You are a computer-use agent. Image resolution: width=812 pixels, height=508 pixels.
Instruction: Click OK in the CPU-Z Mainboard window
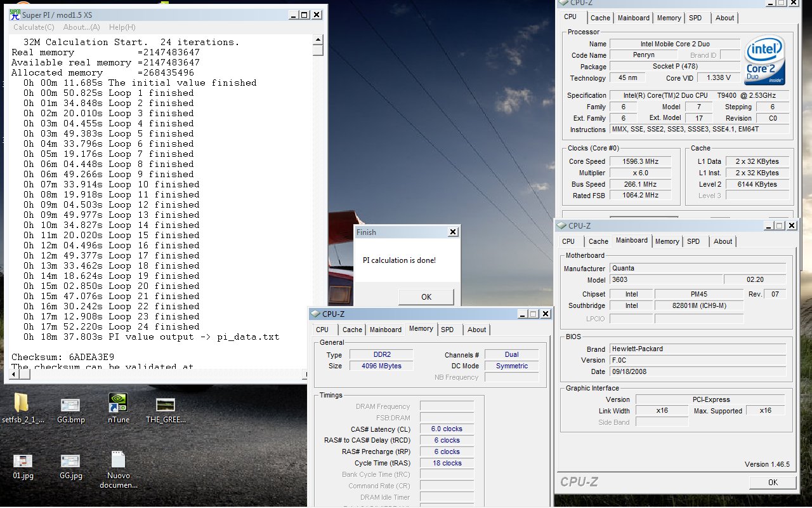point(773,482)
